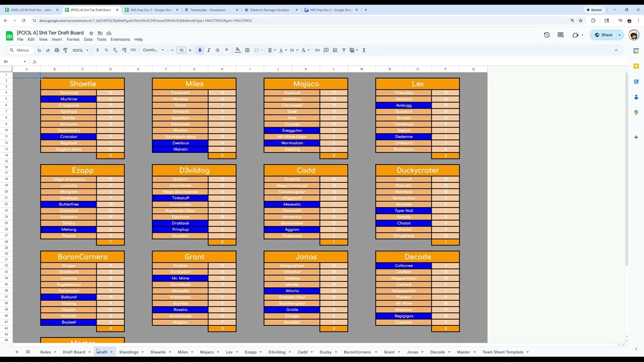Redo the last undone action
Viewport: 644px width, 362px height.
pyautogui.click(x=48, y=50)
